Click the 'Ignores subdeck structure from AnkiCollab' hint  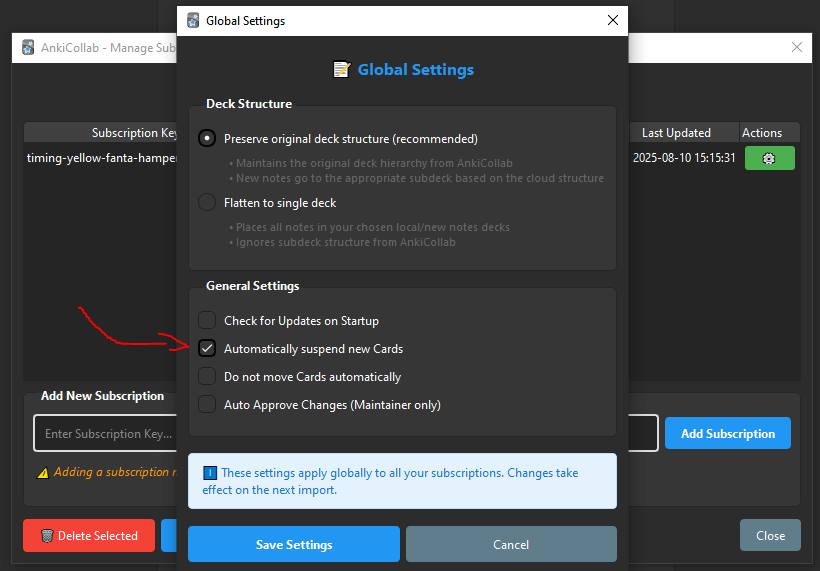point(342,242)
